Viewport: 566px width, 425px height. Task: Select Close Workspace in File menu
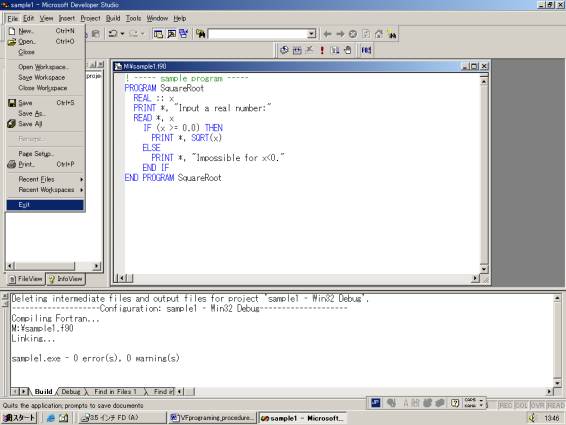point(45,88)
